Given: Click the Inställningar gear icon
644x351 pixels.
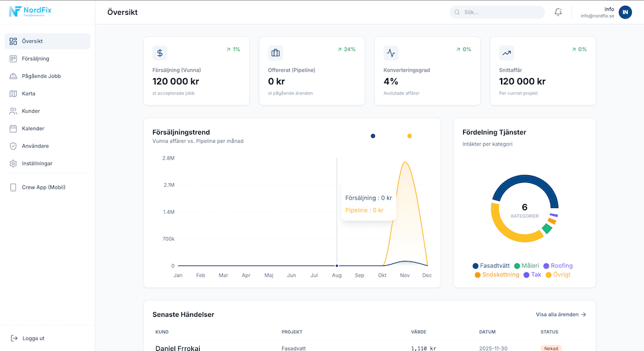Looking at the screenshot, I should (x=13, y=164).
